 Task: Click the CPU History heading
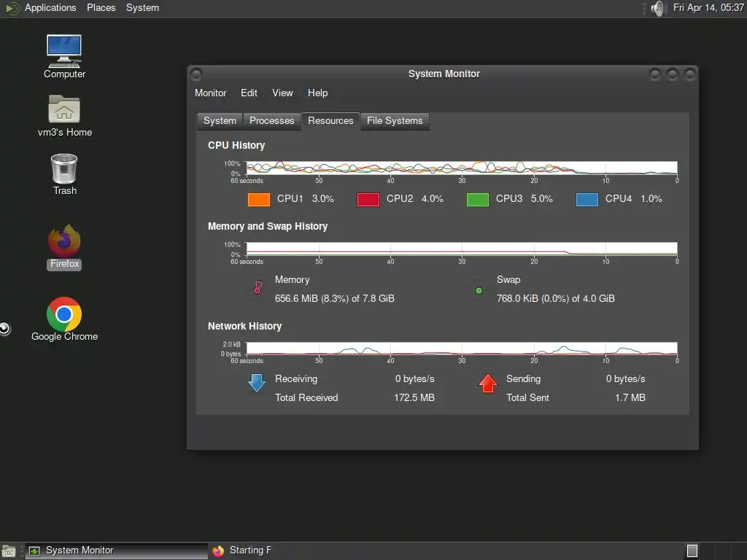[x=236, y=145]
